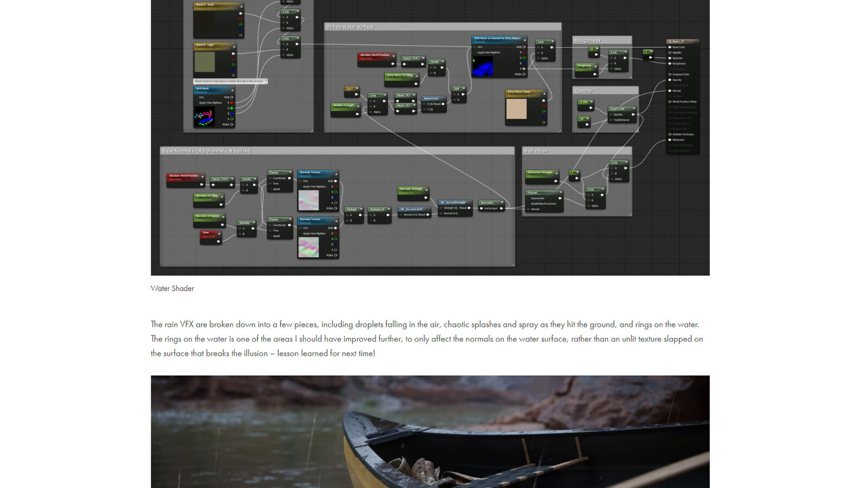
Task: Select the Multiply(,2) node
Action: [380, 215]
